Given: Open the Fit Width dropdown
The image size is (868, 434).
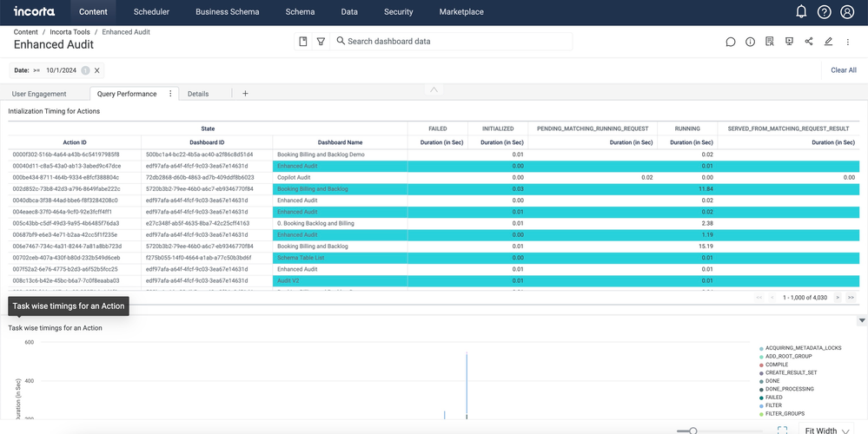Looking at the screenshot, I should coord(825,431).
